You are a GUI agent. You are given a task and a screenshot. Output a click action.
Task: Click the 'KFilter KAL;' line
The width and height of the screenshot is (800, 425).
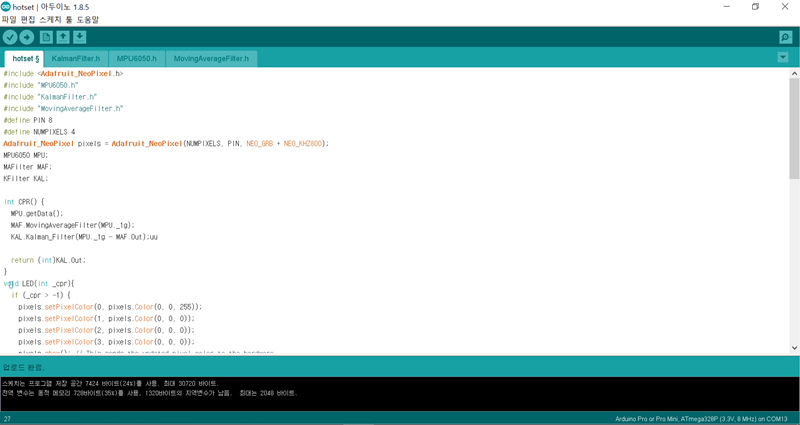26,179
